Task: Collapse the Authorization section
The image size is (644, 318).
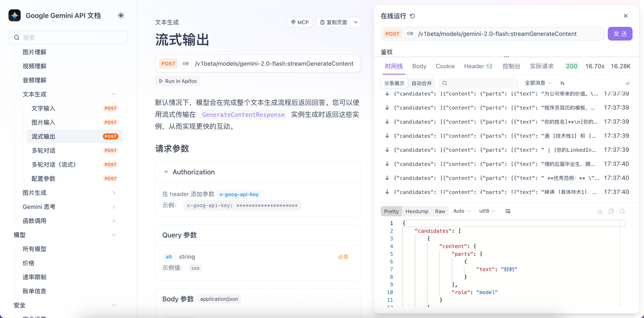Action: 166,172
